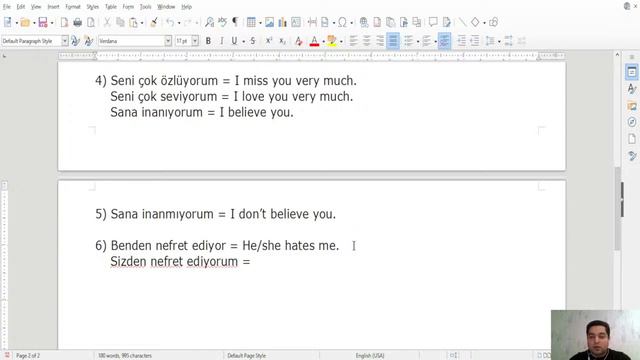Viewport: 640px width, 360px height.
Task: Run the Spelling check icon
Action: pos(222,22)
